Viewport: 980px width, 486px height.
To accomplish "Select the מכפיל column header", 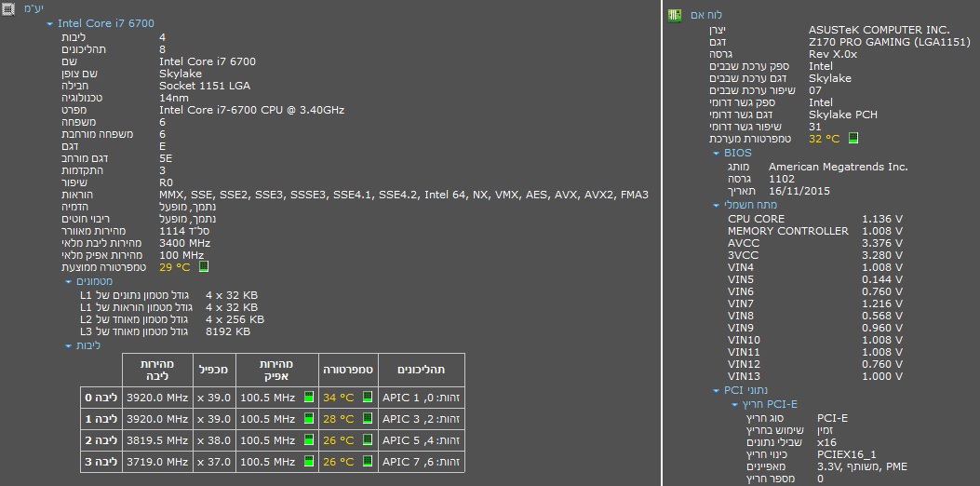I will point(214,370).
